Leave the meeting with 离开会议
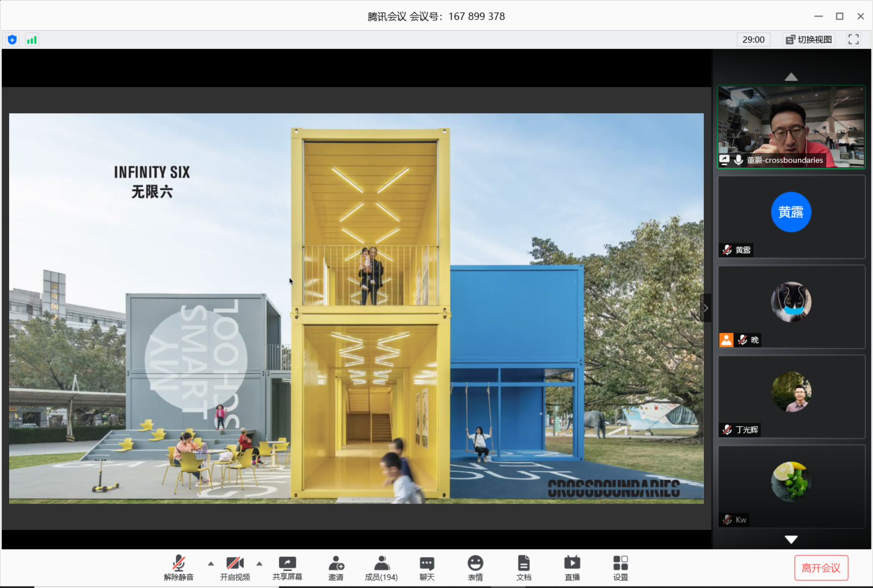 tap(820, 568)
